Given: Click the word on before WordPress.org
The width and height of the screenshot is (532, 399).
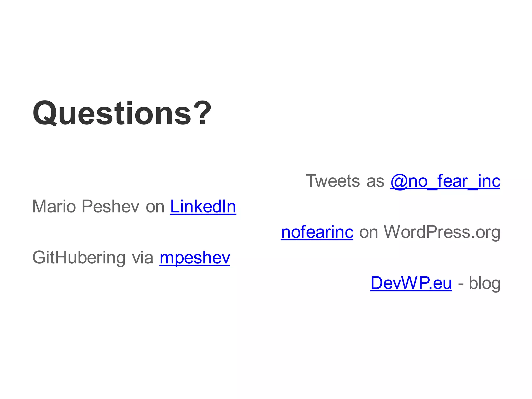Looking at the screenshot, I should pos(368,232).
